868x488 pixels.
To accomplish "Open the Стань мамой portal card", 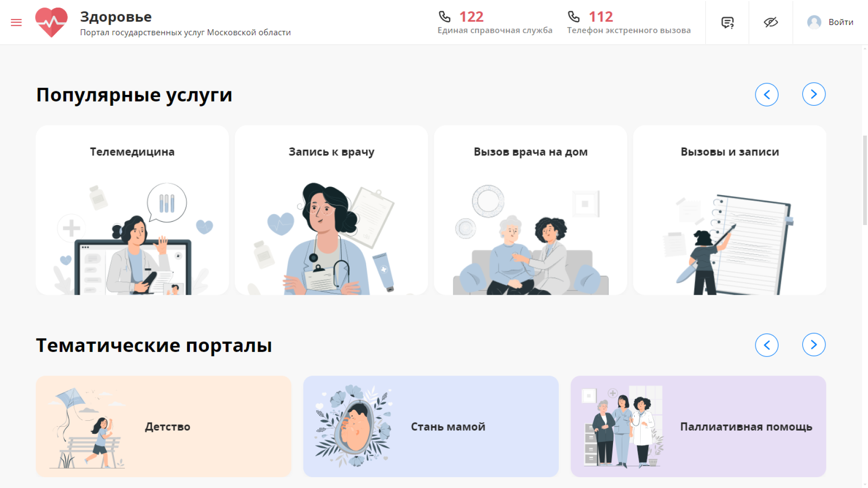I will (x=431, y=426).
